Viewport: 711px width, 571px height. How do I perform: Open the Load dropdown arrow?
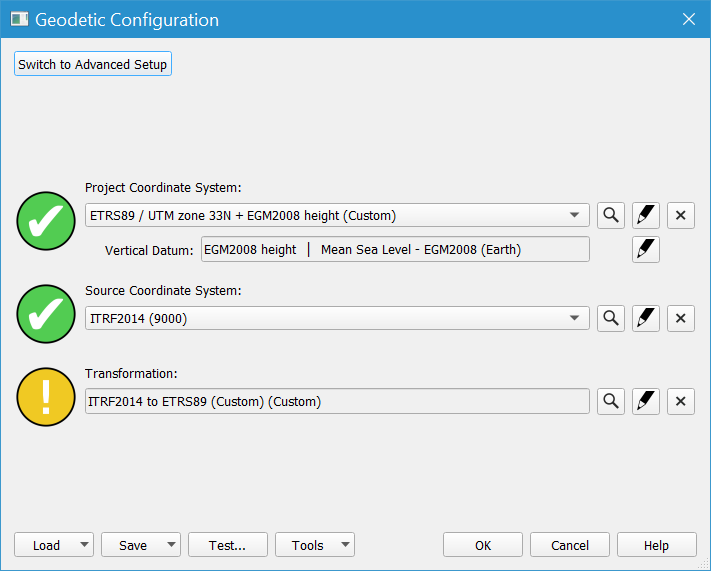coord(84,545)
